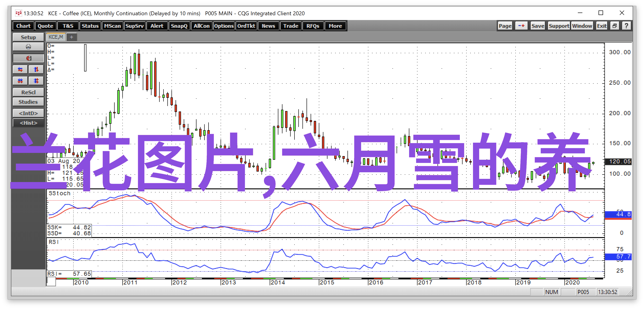The height and width of the screenshot is (309, 644).
Task: Click the vertical expand arrows icon
Action: (x=36, y=69)
